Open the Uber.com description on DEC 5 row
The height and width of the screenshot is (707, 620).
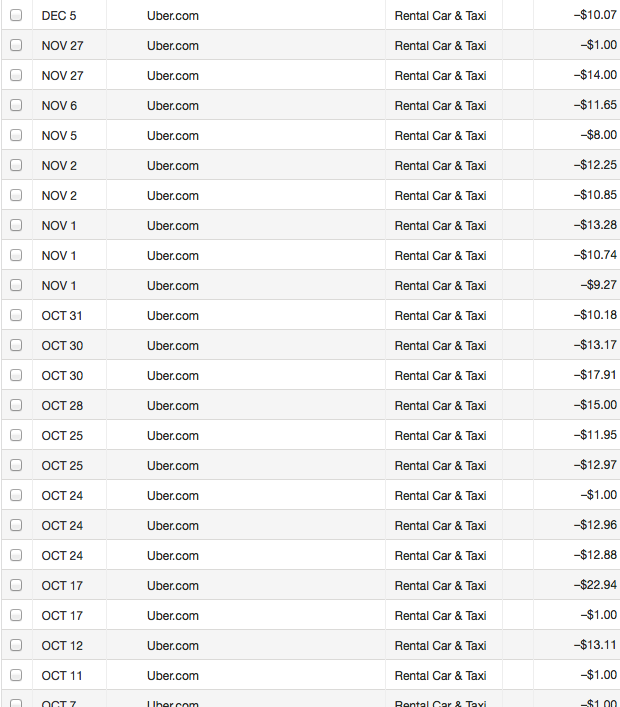tap(172, 15)
